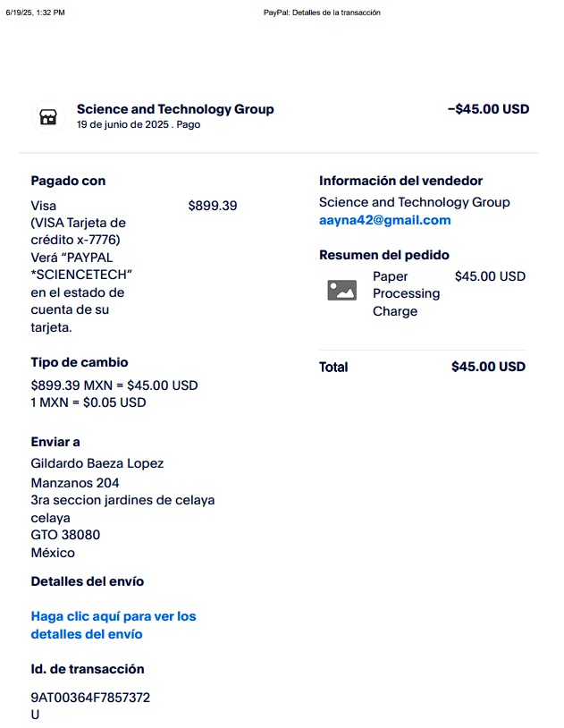Click the page title PayPal: Detalles de la transacción

tap(322, 13)
